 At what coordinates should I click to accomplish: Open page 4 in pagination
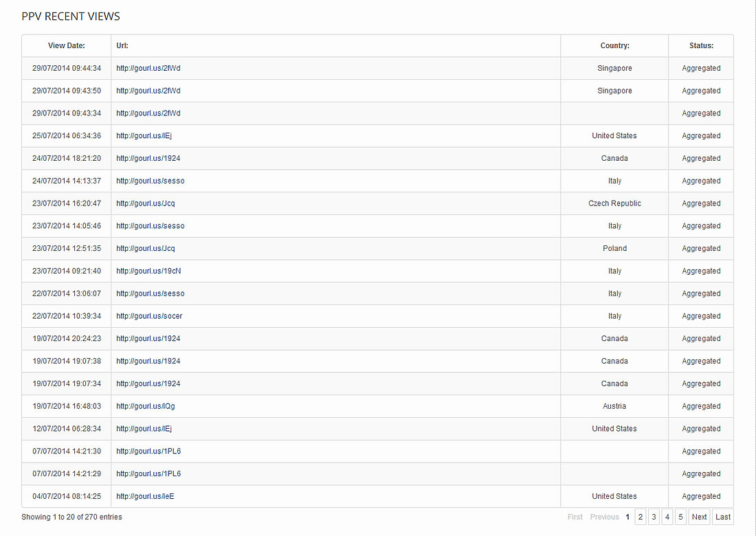tap(667, 517)
